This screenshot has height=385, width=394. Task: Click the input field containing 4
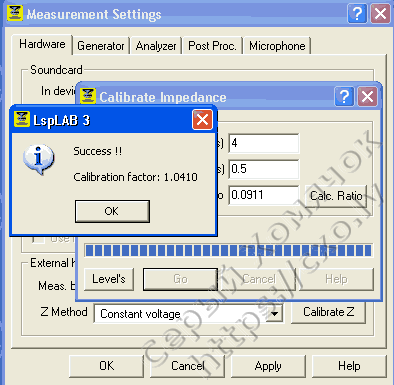pos(264,143)
